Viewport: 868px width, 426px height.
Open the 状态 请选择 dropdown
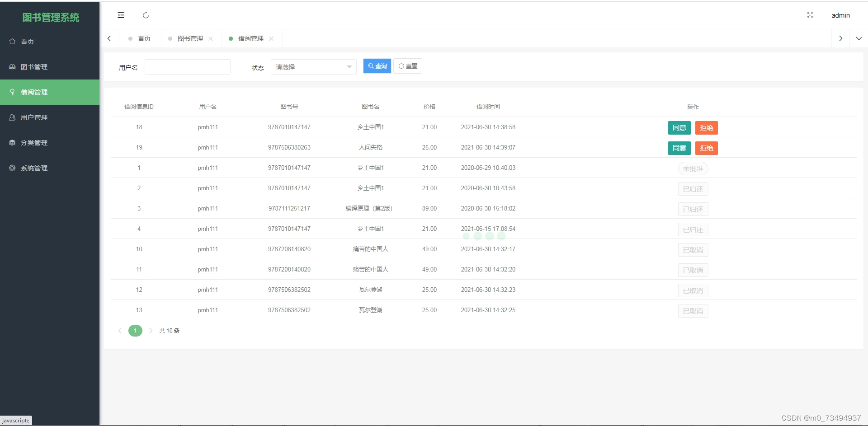pos(313,67)
